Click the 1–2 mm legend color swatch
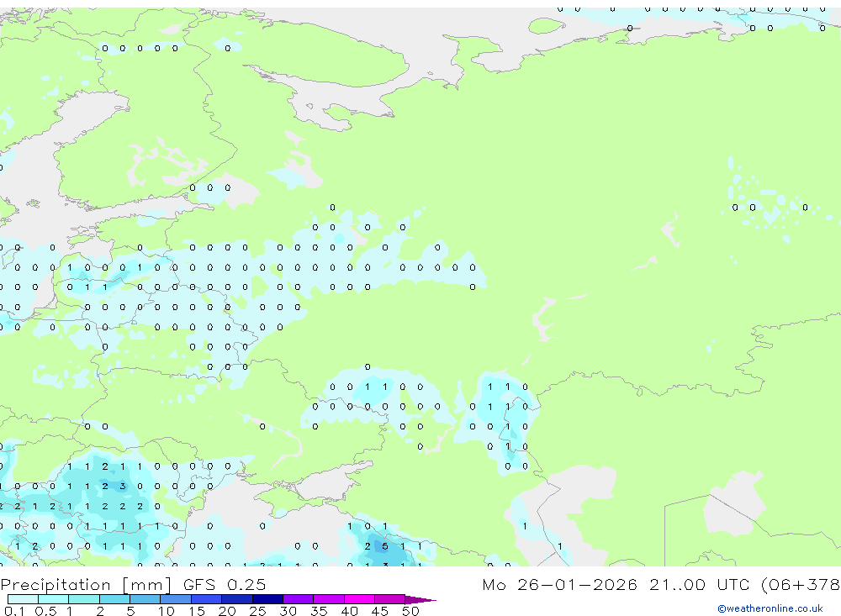Screen dimensions: 841x616 (x=84, y=599)
